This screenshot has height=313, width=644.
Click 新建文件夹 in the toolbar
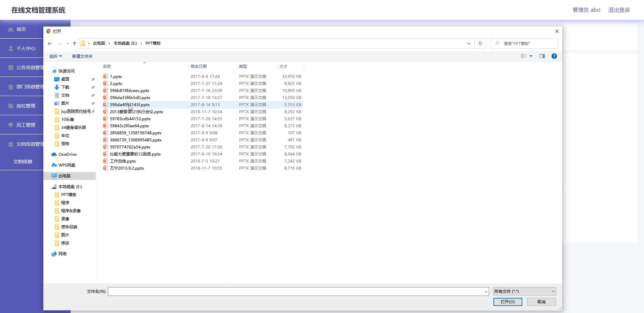82,56
